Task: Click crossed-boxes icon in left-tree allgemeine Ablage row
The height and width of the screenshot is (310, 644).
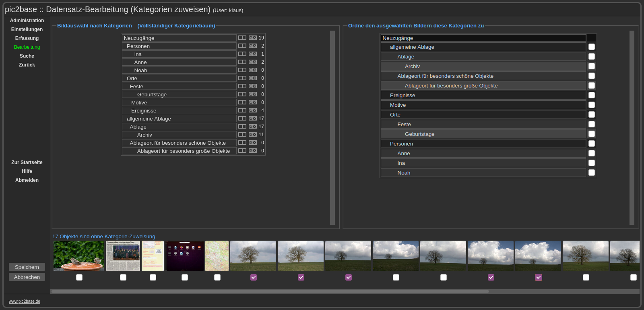Action: 253,119
